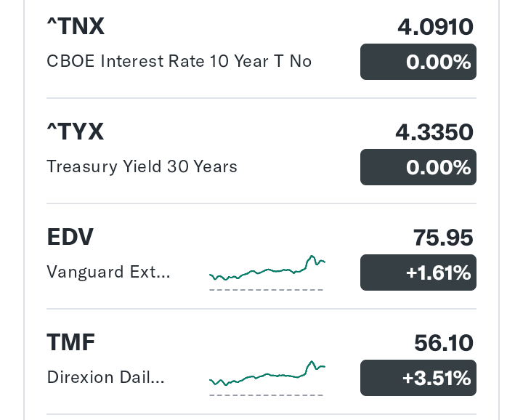Open the EDV ticker symbol

[70, 237]
